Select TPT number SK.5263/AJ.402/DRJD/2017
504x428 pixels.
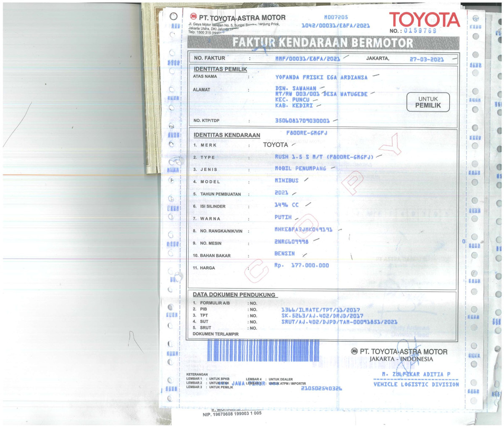tap(322, 316)
